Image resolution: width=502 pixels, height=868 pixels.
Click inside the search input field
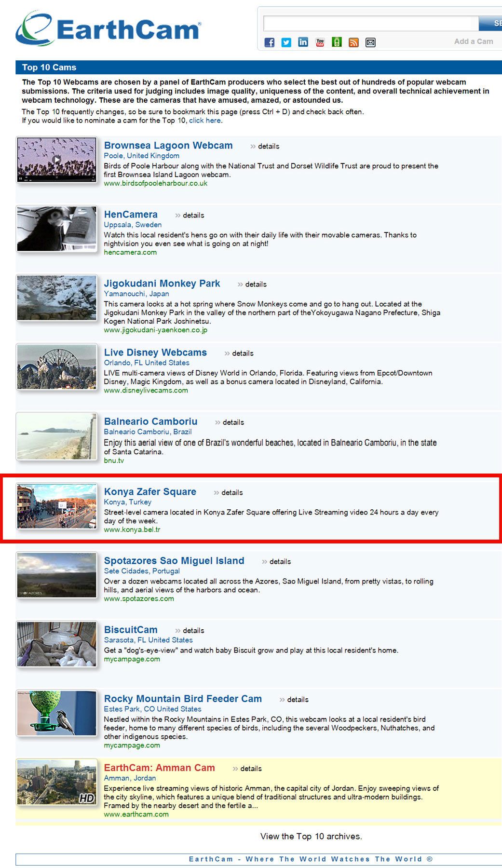(x=370, y=23)
